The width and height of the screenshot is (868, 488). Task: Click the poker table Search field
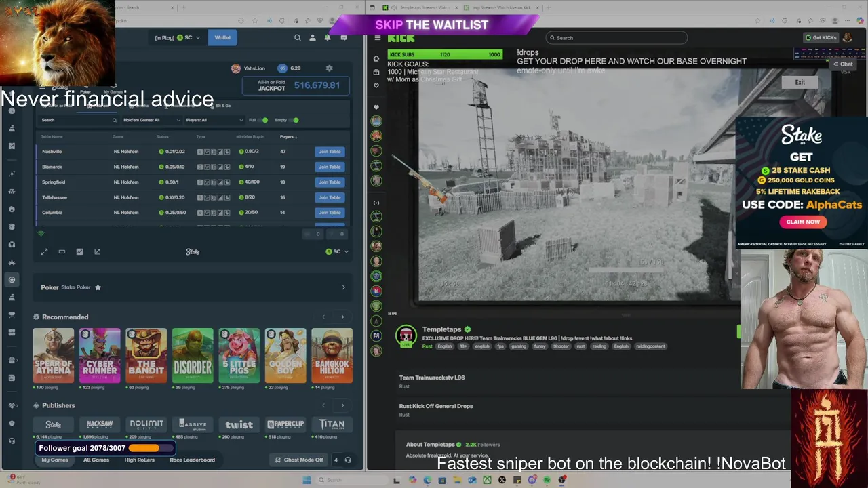pos(79,120)
